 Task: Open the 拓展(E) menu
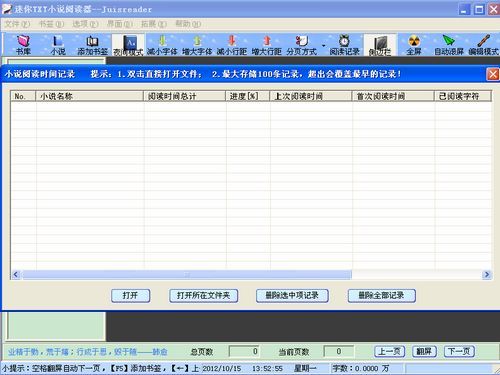(154, 24)
